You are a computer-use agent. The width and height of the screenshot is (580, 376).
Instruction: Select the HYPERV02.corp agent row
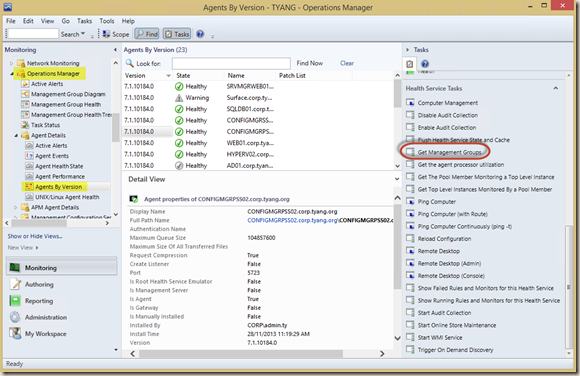257,154
